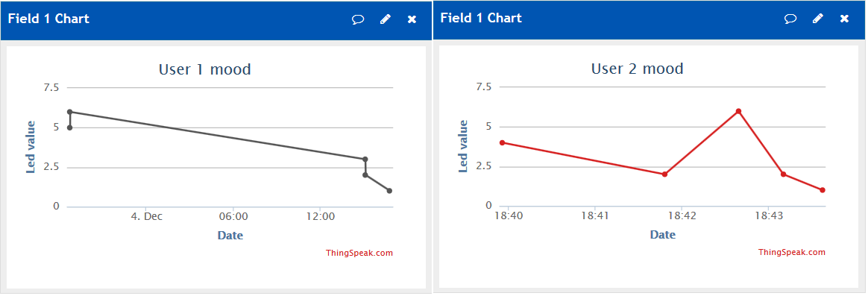868x296 pixels.
Task: Click ThingSpeak.com link under User 2 chart
Action: click(x=792, y=252)
